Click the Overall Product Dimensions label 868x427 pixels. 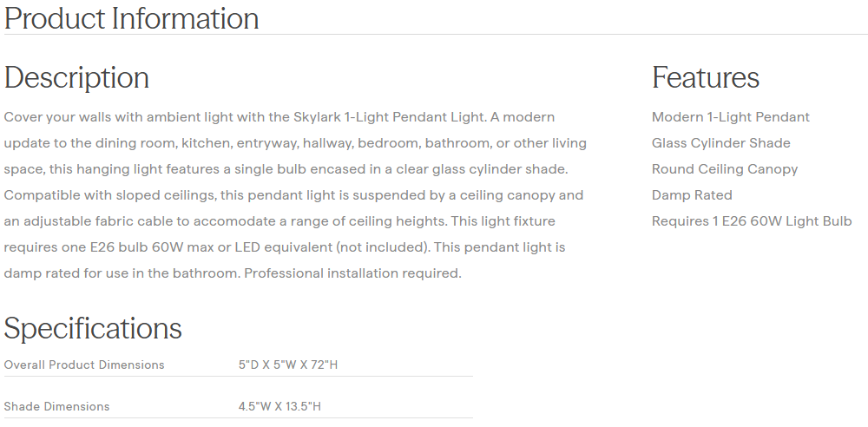click(x=84, y=365)
